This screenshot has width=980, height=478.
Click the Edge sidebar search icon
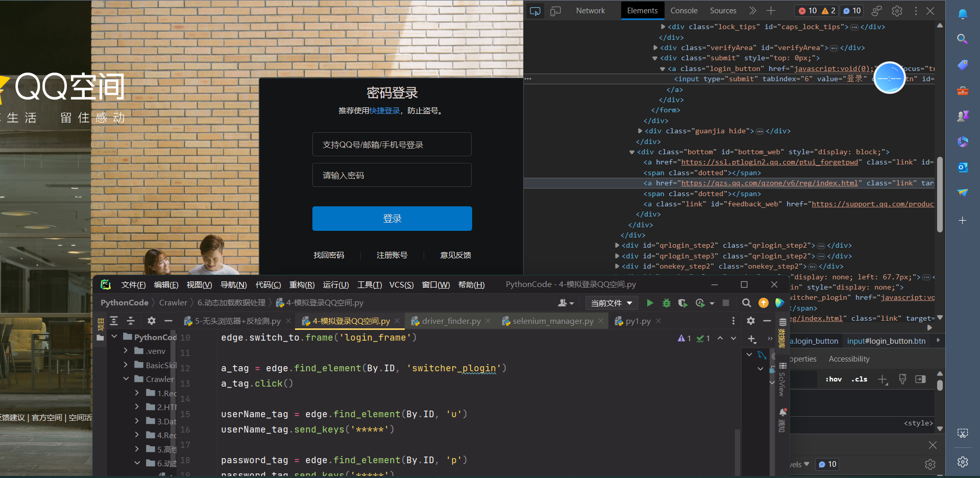click(x=963, y=39)
